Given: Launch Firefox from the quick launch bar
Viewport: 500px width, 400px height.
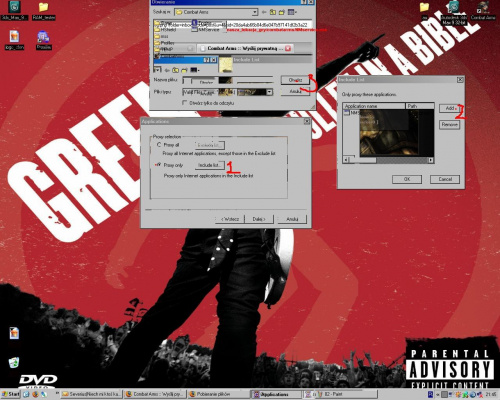Looking at the screenshot, I should [x=35, y=394].
